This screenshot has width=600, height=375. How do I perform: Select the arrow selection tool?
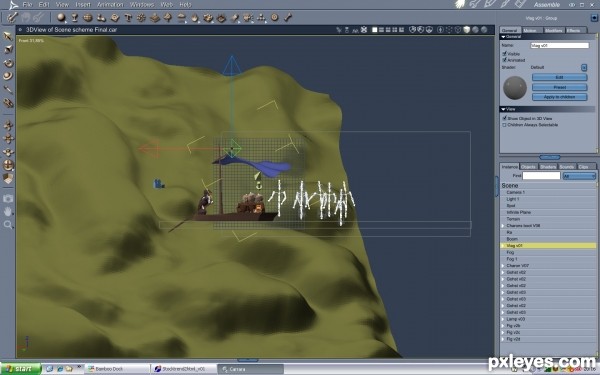(x=8, y=36)
